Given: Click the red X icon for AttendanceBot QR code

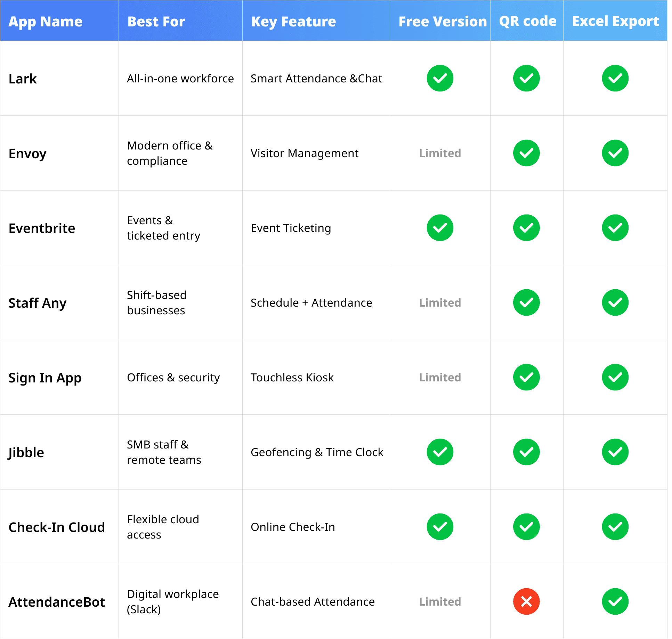Looking at the screenshot, I should 526,602.
